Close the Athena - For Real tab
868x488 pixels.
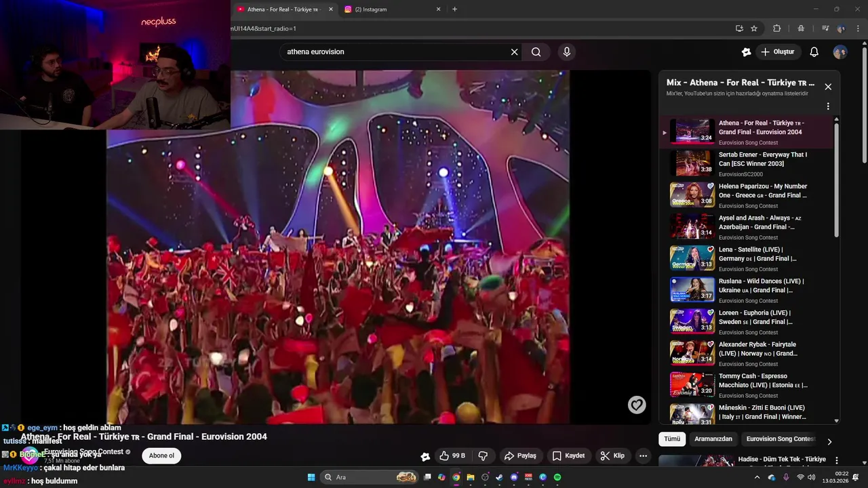pyautogui.click(x=331, y=9)
